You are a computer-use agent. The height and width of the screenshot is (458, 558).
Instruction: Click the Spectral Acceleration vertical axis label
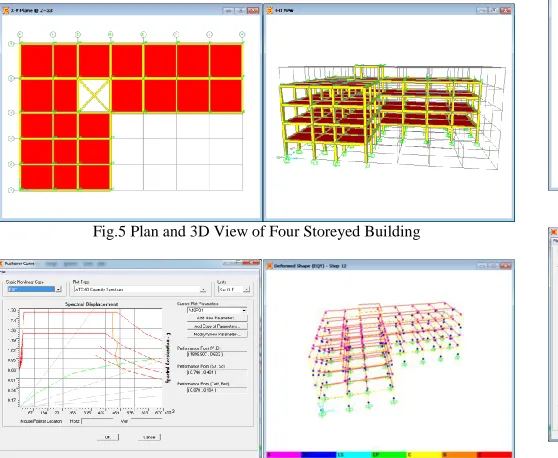(x=169, y=358)
